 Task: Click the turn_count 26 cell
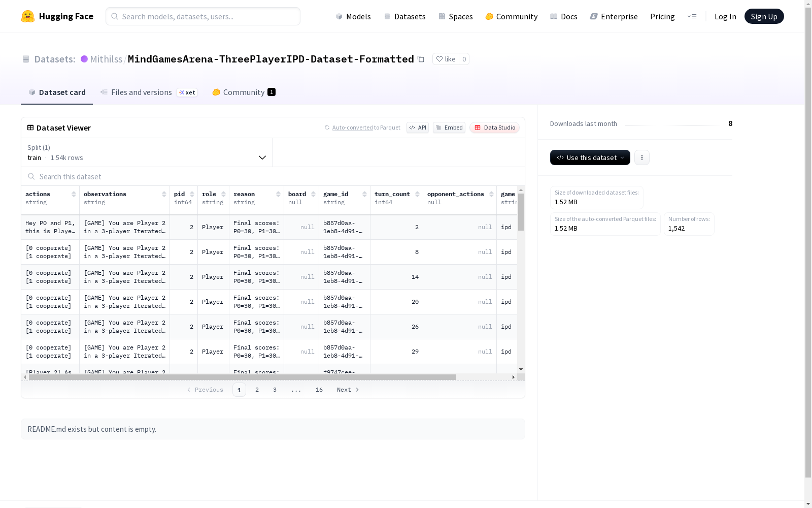396,327
